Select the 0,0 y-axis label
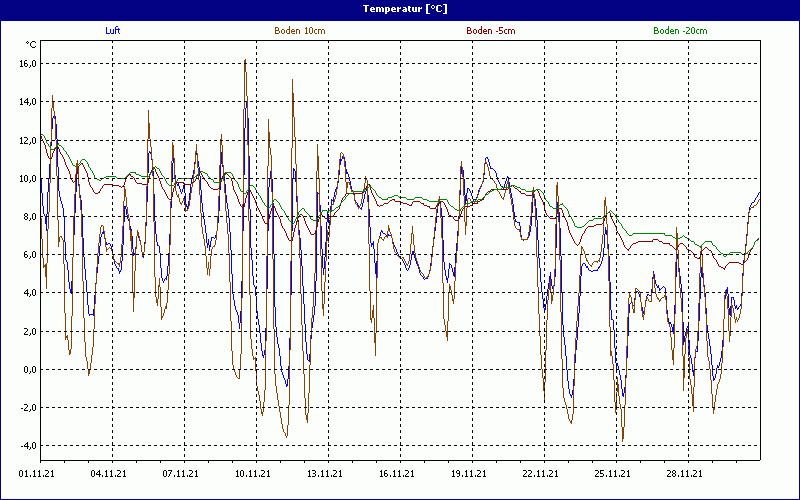 29,370
